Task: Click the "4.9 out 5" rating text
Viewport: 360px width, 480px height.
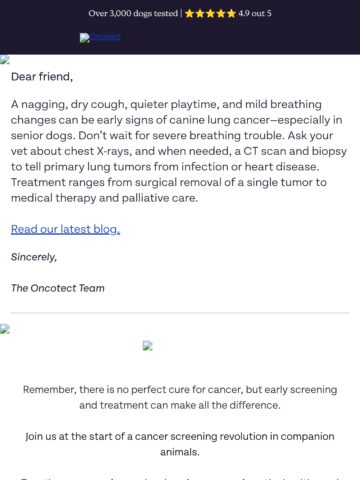Action: click(255, 14)
